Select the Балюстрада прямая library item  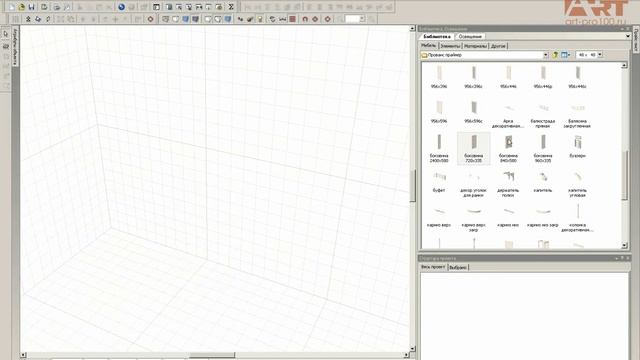[x=543, y=116]
